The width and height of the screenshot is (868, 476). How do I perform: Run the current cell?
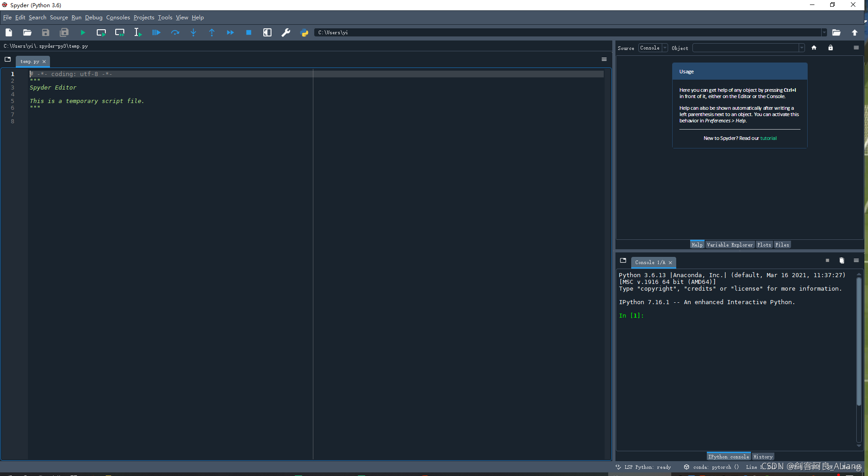click(x=101, y=32)
